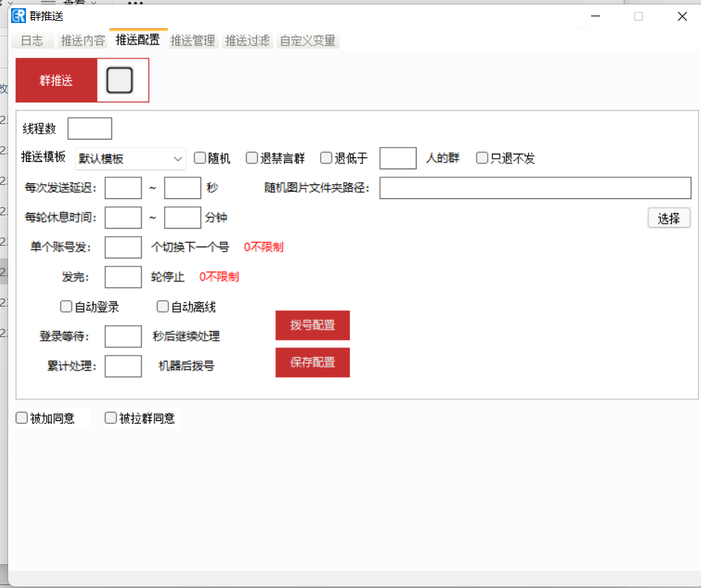Go to the 推送管理 tab
Viewport: 701px width, 588px height.
point(192,41)
